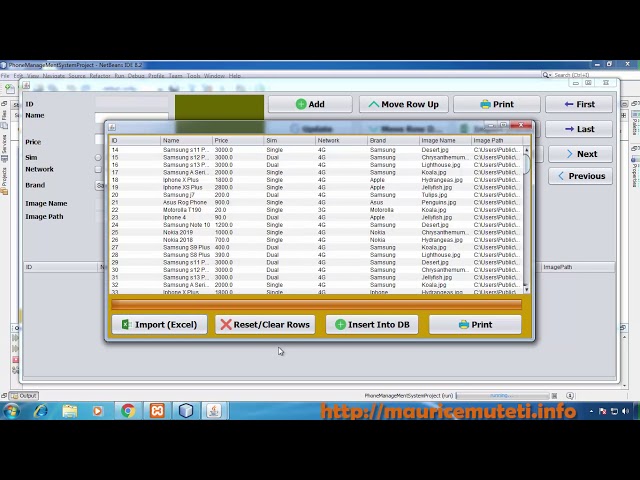The image size is (640, 480).
Task: Sort by Sim column header in dialog
Action: tap(289, 140)
